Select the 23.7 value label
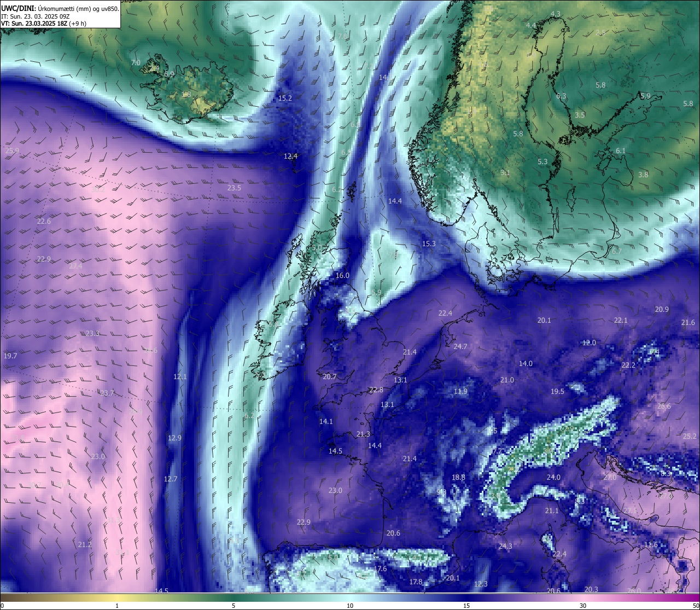The image size is (700, 610). 107,393
